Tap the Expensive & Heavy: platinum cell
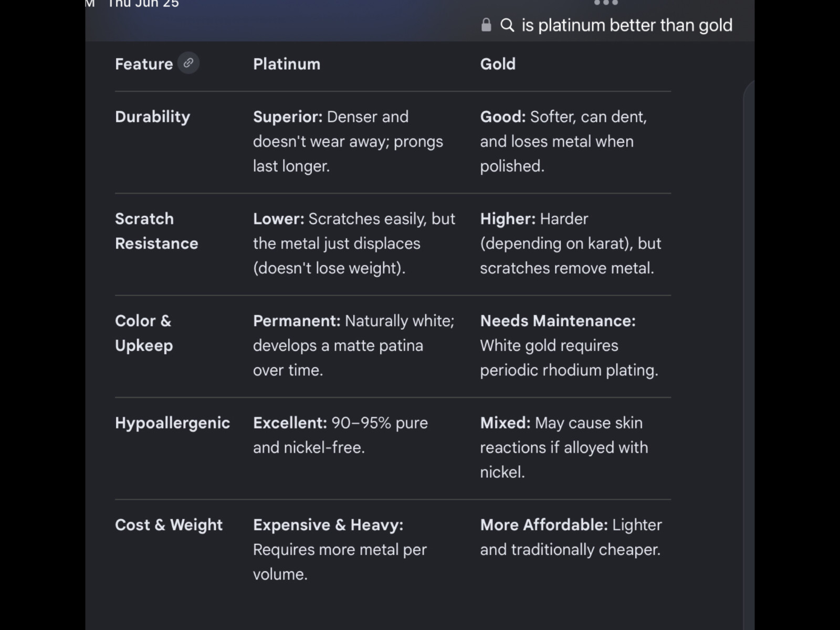 (x=340, y=549)
